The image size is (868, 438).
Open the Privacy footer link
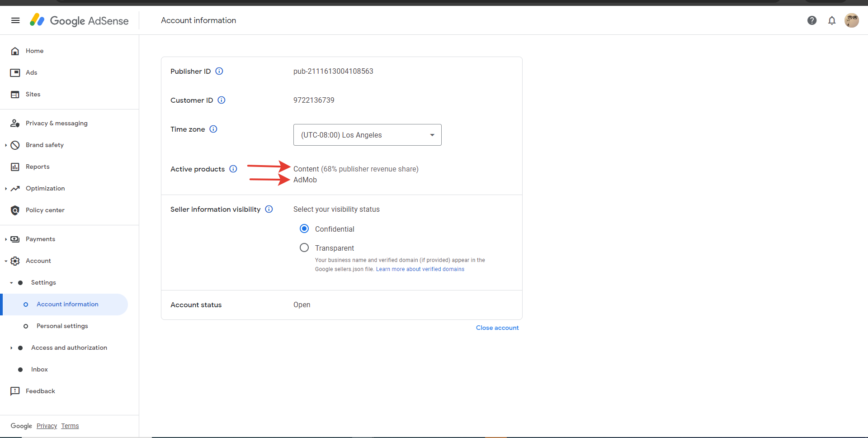pyautogui.click(x=47, y=426)
